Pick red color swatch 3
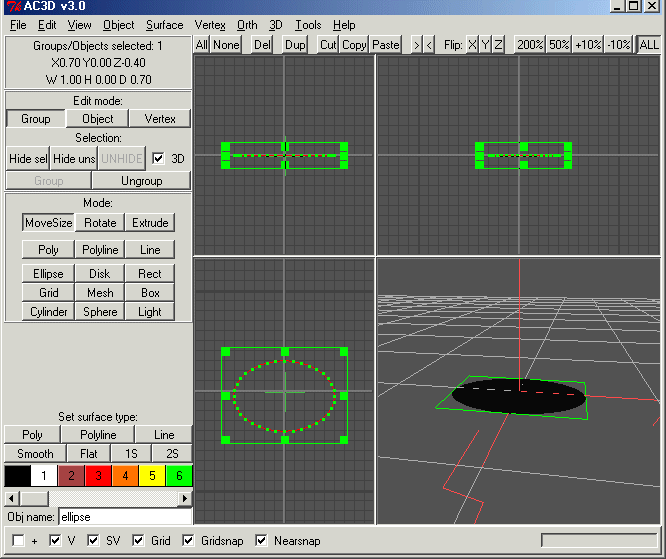Image resolution: width=666 pixels, height=559 pixels. click(x=98, y=476)
